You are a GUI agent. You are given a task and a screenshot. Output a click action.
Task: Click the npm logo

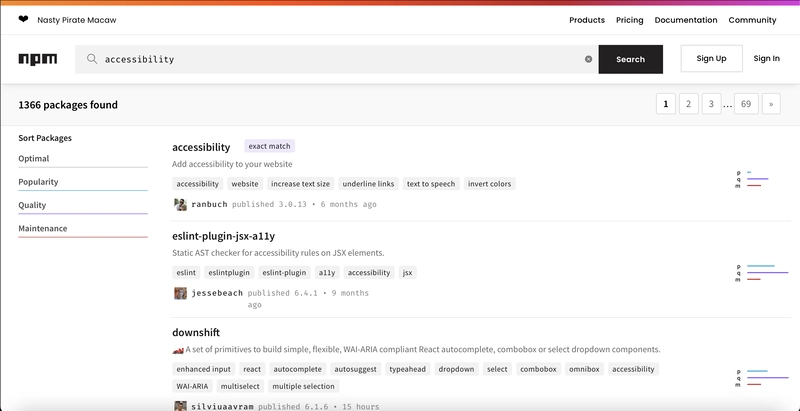38,59
